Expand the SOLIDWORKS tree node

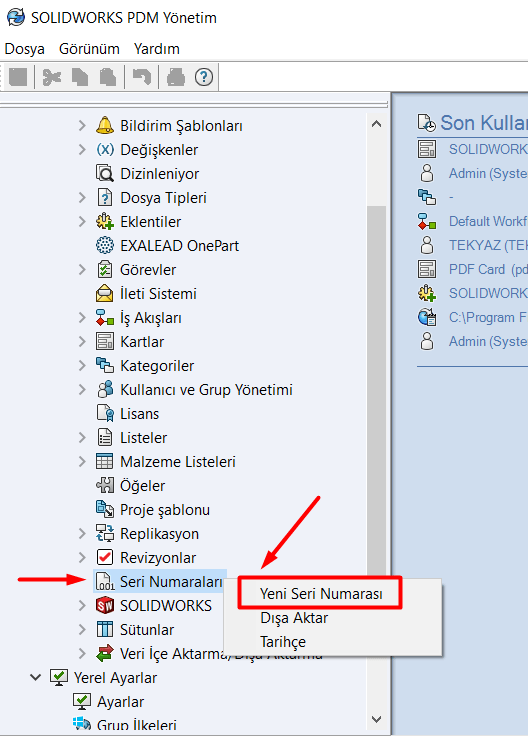(x=82, y=605)
